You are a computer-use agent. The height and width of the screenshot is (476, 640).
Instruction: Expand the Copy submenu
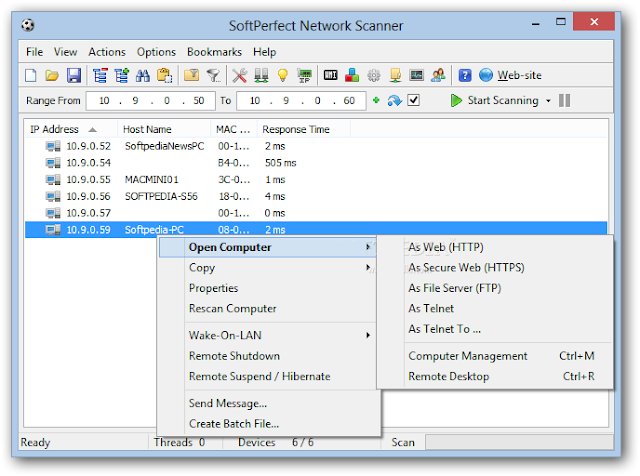coord(268,268)
